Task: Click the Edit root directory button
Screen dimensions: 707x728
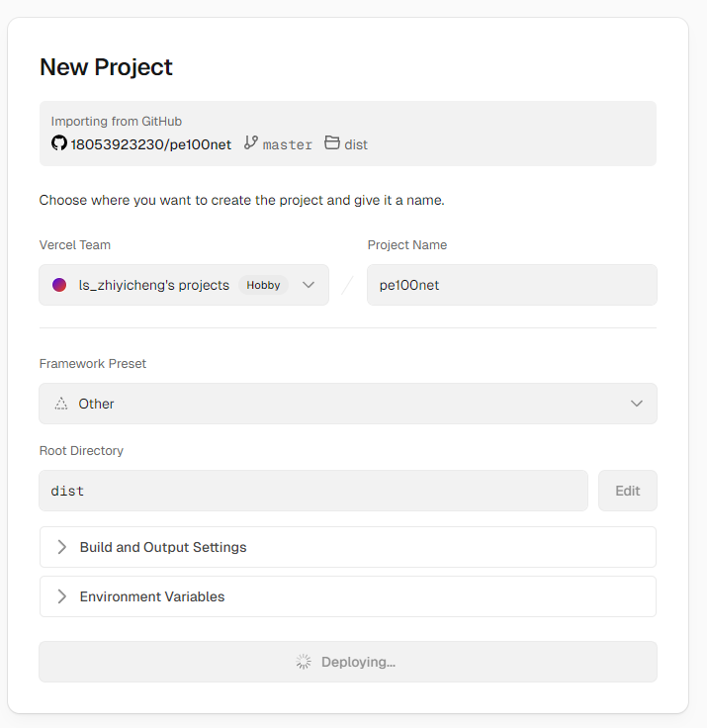Action: pos(627,491)
